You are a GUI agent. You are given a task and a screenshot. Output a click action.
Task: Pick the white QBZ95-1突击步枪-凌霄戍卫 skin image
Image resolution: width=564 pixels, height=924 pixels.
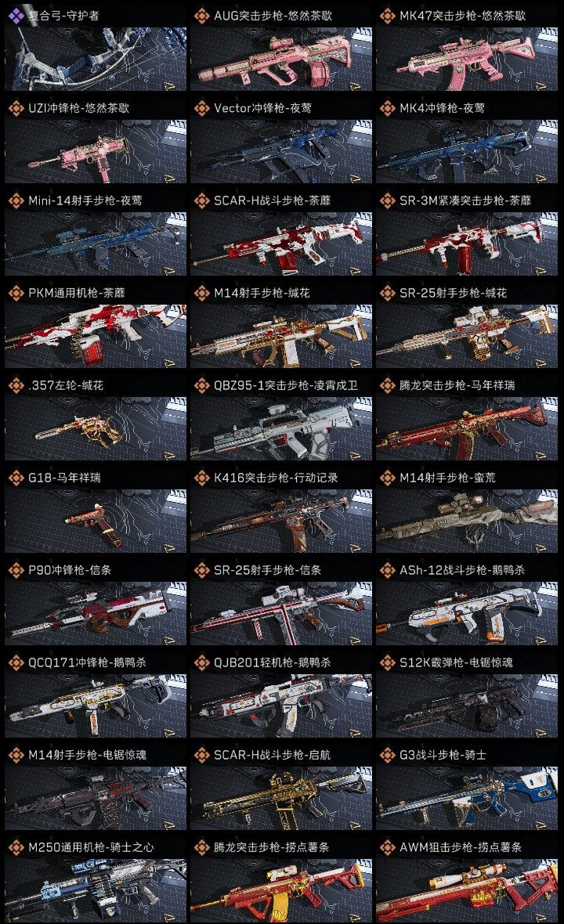(281, 428)
